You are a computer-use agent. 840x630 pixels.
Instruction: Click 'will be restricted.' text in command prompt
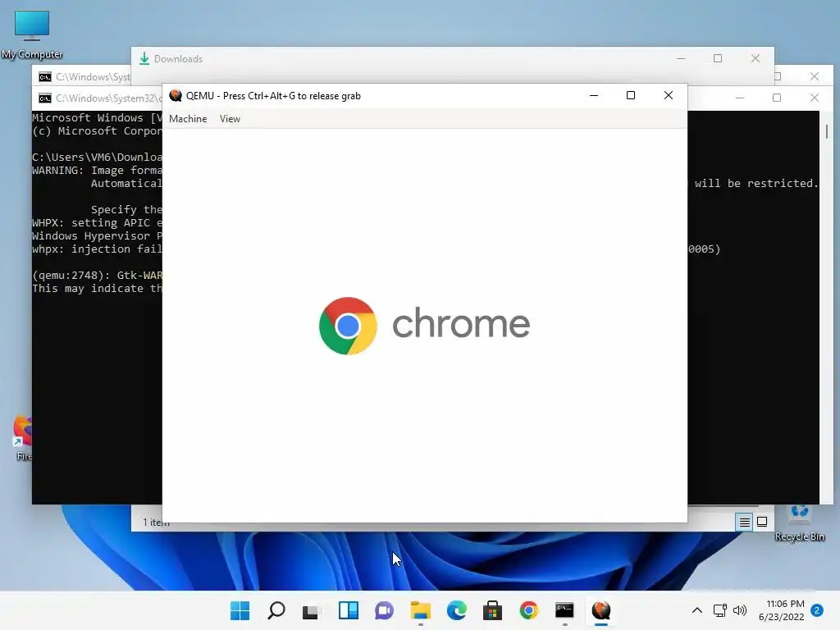pyautogui.click(x=756, y=183)
